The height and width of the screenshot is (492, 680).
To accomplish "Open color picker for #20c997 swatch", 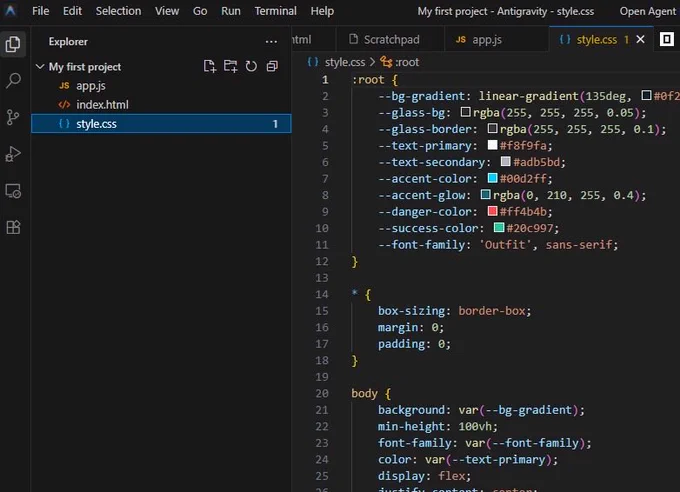I will (499, 227).
